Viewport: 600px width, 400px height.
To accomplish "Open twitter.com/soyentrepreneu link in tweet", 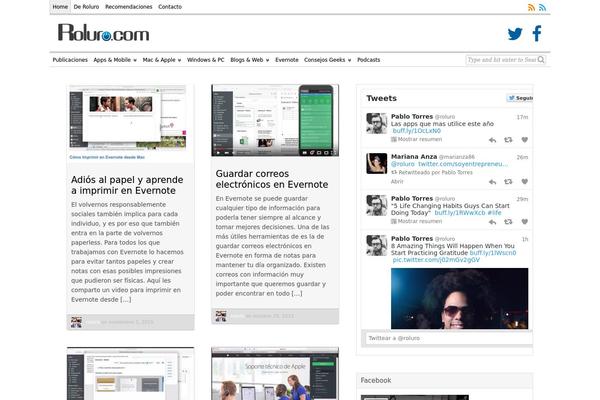I will 463,164.
